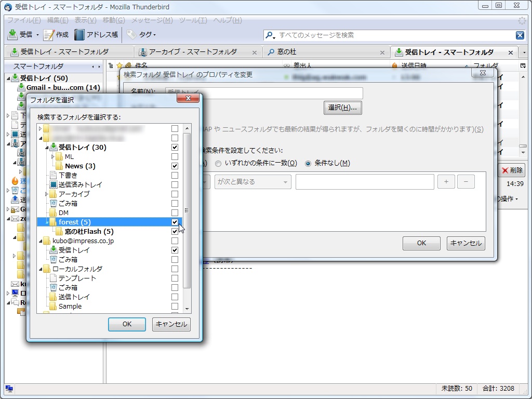Viewport: 532px width, 399px height.
Task: Switch to the first 受信トレイ - スマートフォルダ tab
Action: 69,52
